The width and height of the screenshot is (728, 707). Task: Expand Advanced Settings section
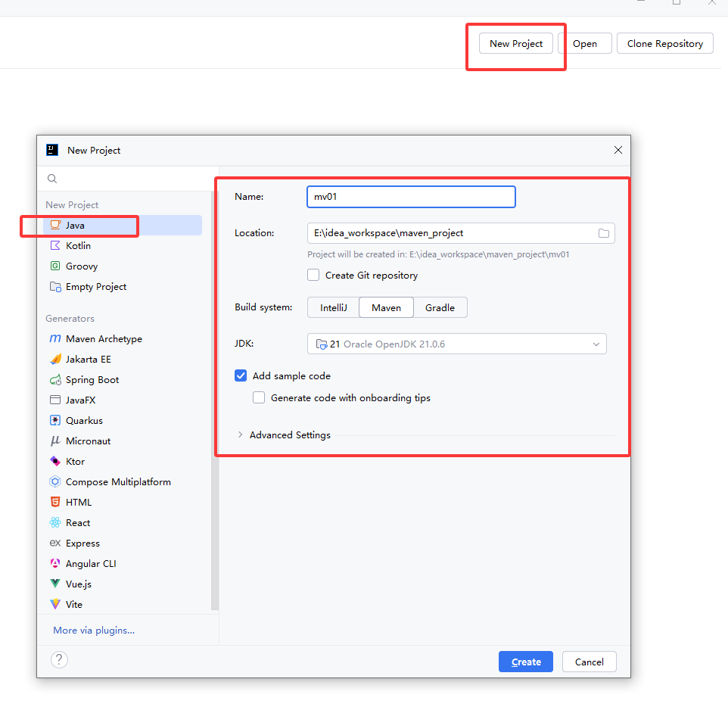point(240,434)
